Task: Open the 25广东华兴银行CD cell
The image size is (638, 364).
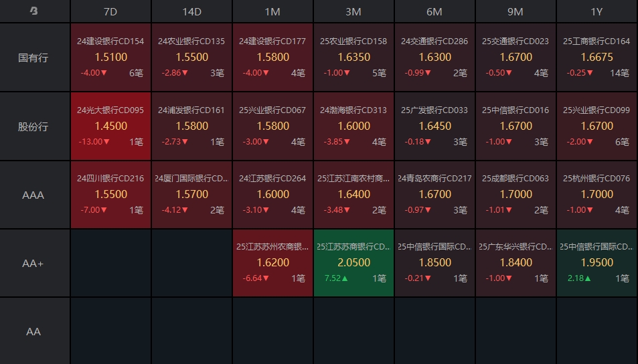Action: coord(515,263)
